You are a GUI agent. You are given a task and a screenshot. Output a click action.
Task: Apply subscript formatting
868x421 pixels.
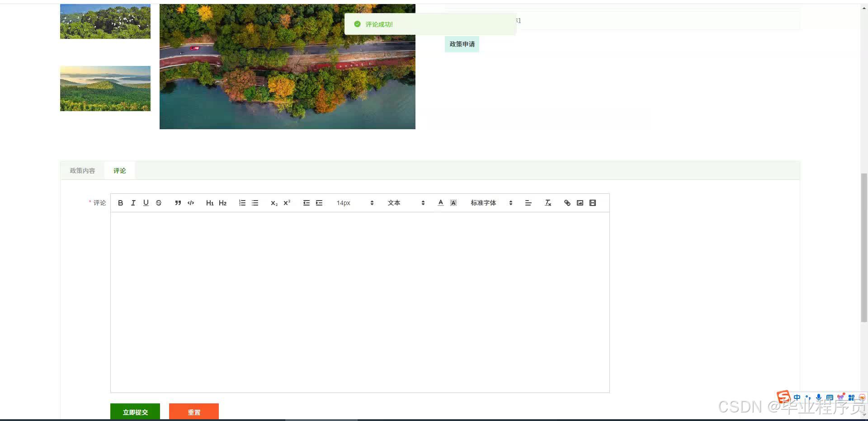(274, 203)
